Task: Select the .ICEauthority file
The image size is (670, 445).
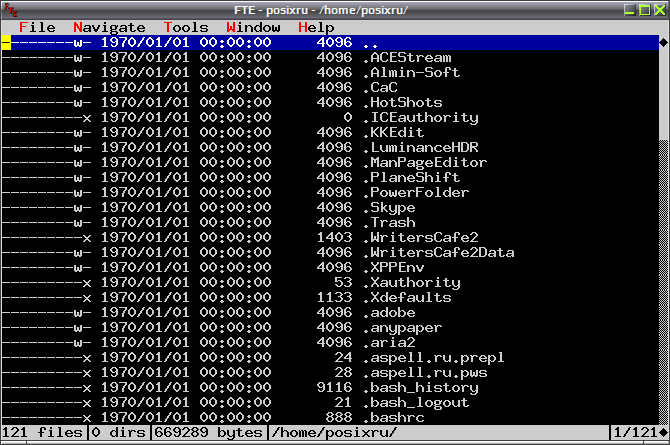Action: [x=330, y=117]
